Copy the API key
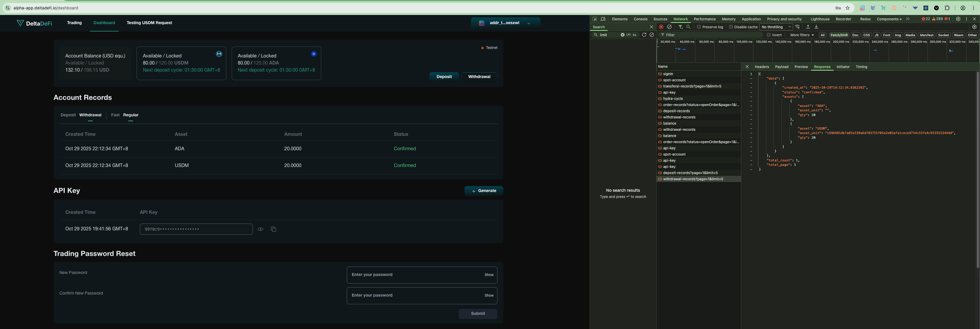Viewport: 980px width, 329px height. (273, 229)
